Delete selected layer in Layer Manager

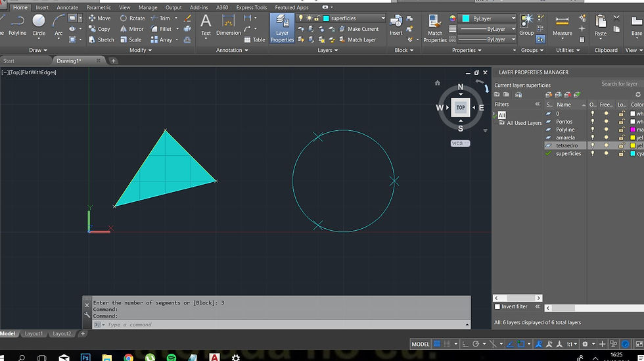coord(568,95)
